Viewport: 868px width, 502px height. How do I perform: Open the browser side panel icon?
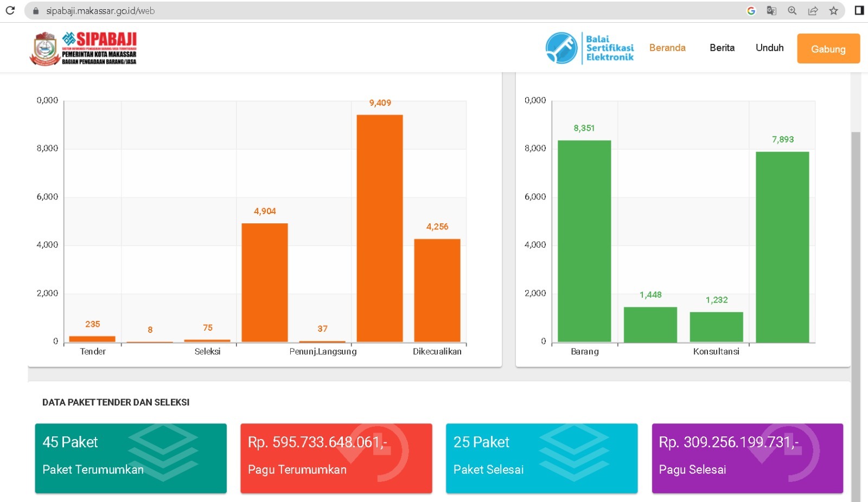pos(859,10)
